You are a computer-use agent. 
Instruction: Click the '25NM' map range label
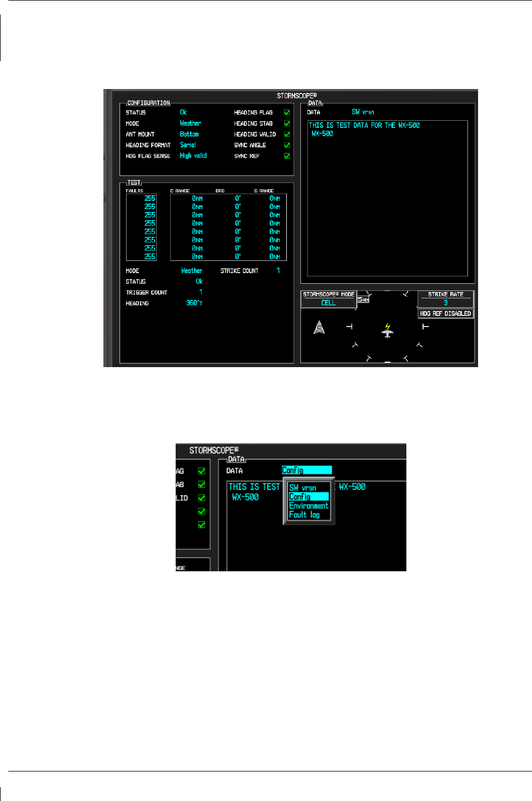pos(363,299)
